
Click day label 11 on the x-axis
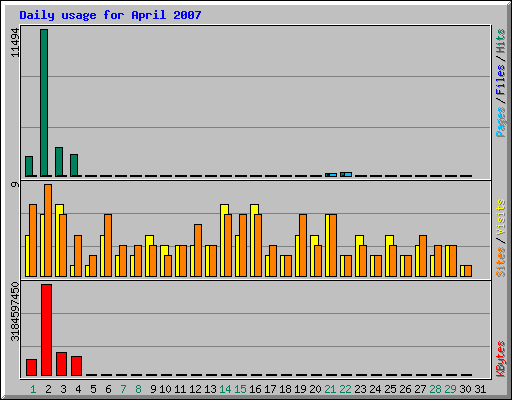coord(180,389)
